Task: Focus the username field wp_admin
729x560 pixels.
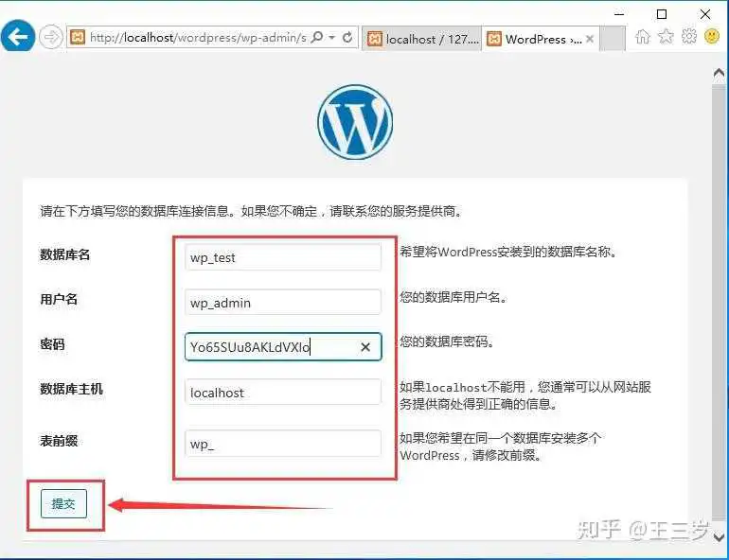Action: [x=283, y=302]
